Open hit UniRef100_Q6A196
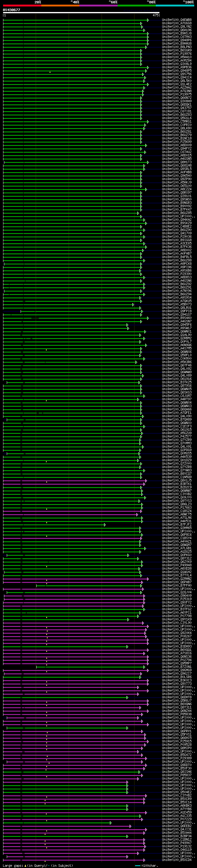This screenshot has height=868, width=197. click(177, 30)
